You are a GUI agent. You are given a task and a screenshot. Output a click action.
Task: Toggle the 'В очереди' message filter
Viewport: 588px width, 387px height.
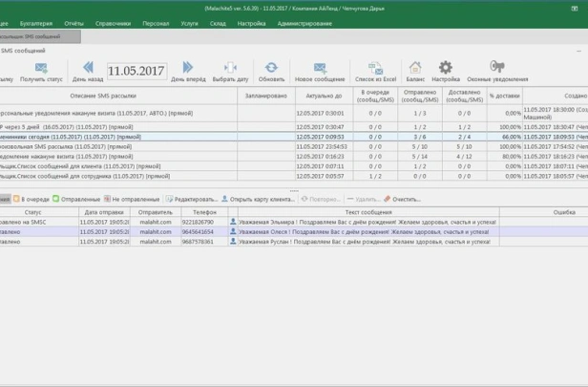coord(31,199)
